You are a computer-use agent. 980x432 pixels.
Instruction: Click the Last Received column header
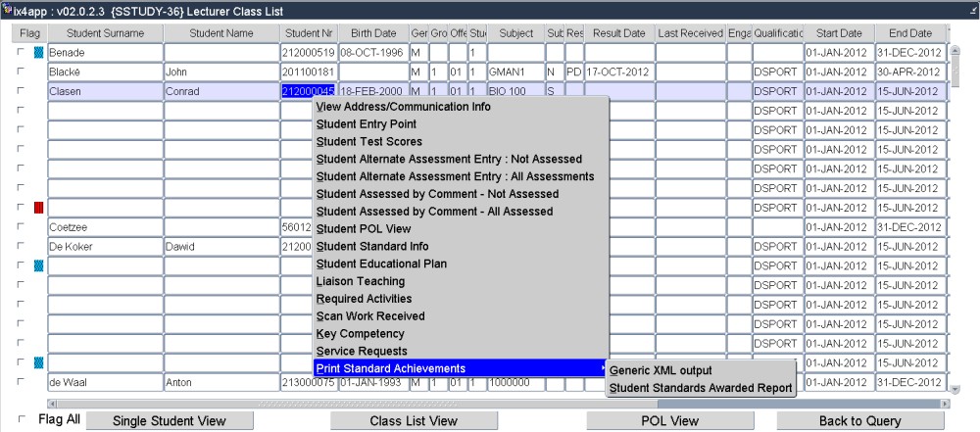tap(690, 33)
